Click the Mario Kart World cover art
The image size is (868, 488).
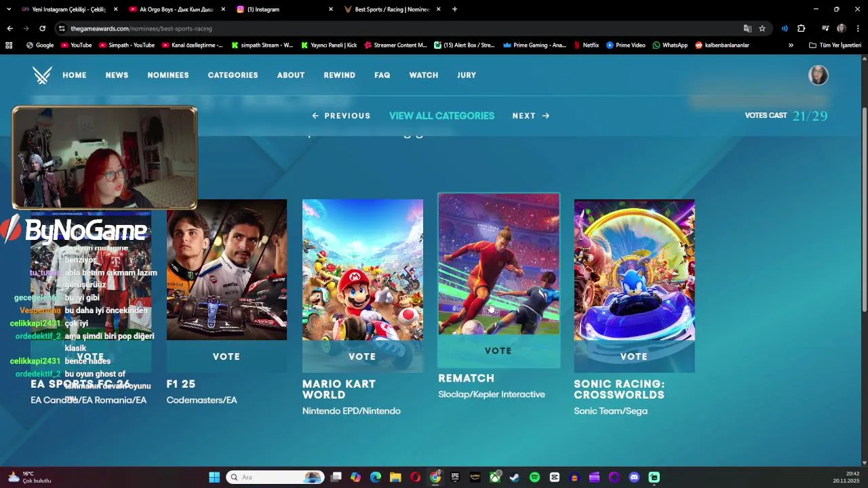[363, 270]
